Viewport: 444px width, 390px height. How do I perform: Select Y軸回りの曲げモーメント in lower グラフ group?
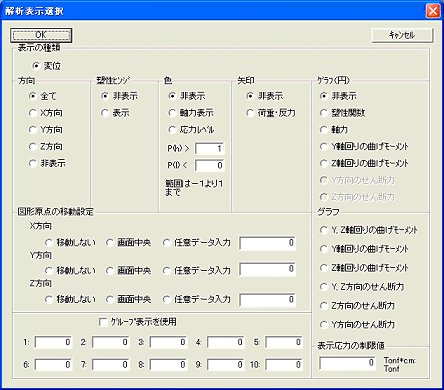point(364,249)
